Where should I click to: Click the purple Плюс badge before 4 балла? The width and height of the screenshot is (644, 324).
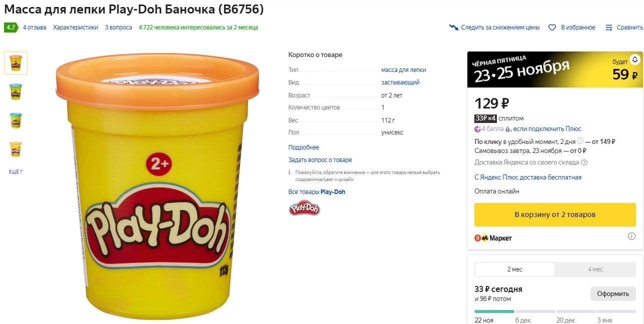477,129
